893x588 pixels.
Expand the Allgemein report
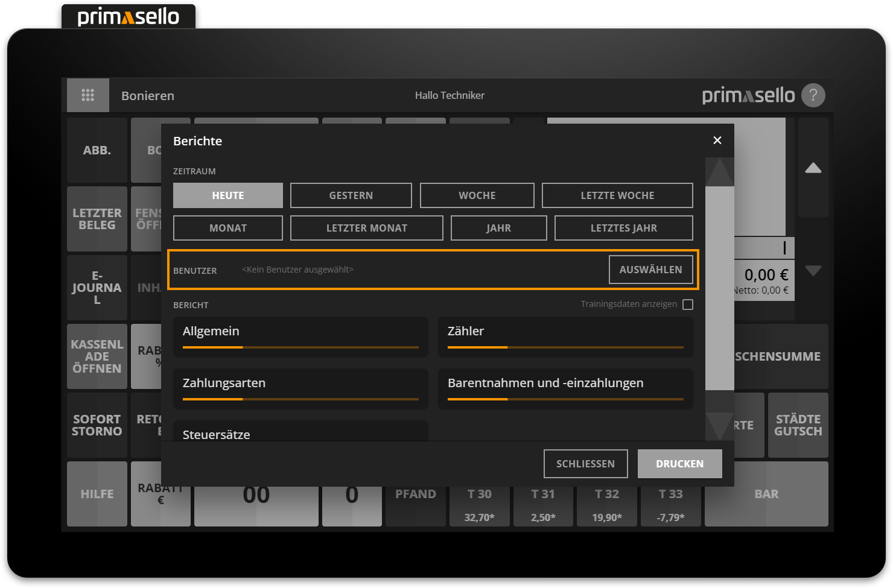click(x=300, y=337)
